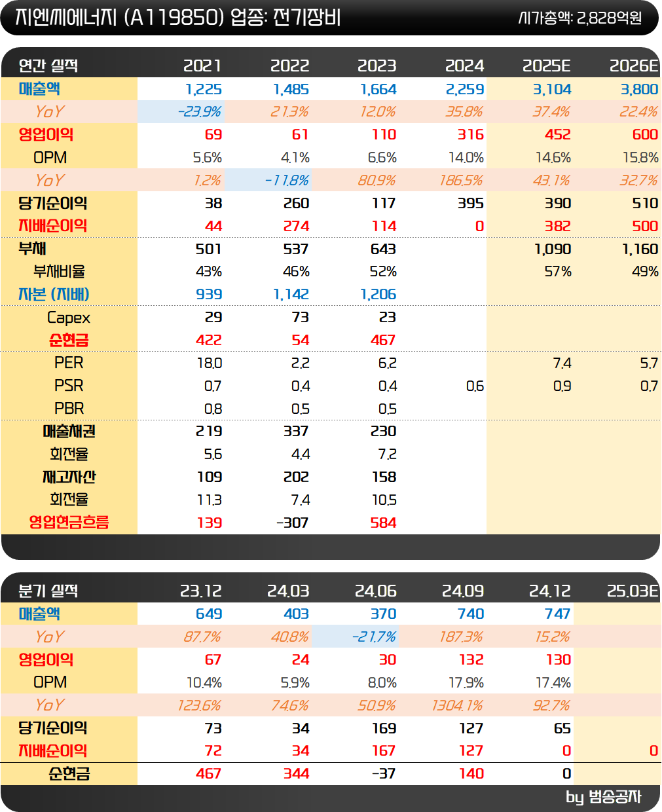Select quarterly 매출액 value 747

(558, 614)
